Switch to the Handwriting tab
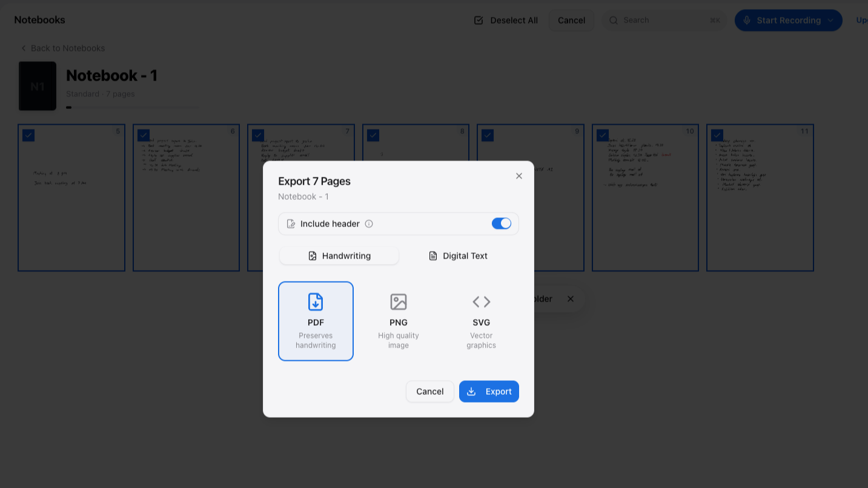Viewport: 868px width, 488px height. click(339, 256)
